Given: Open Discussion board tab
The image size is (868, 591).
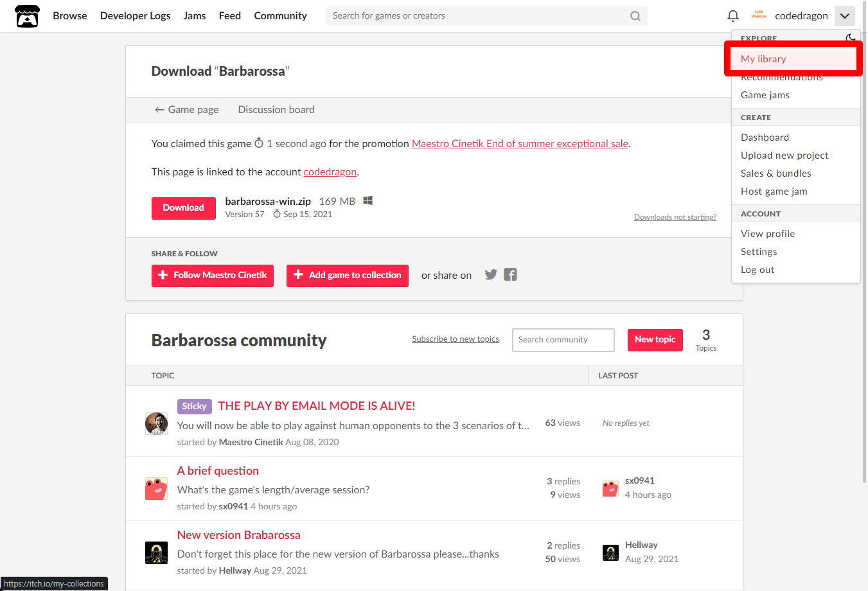Looking at the screenshot, I should [276, 110].
